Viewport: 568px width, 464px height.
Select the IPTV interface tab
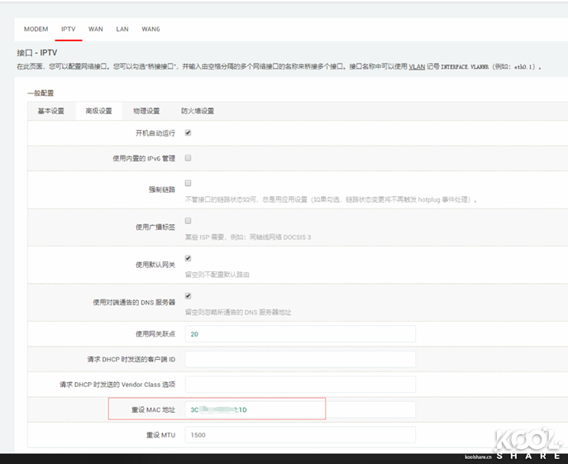click(x=68, y=29)
